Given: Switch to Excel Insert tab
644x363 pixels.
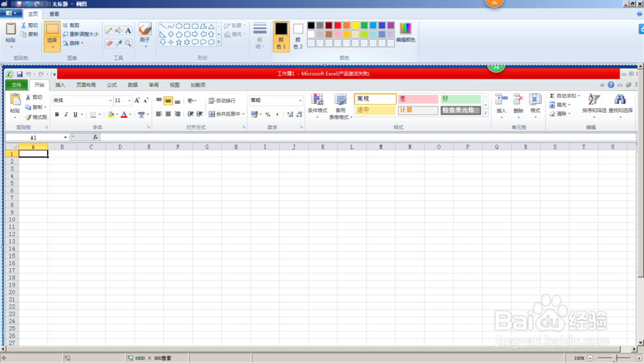Looking at the screenshot, I should click(60, 85).
